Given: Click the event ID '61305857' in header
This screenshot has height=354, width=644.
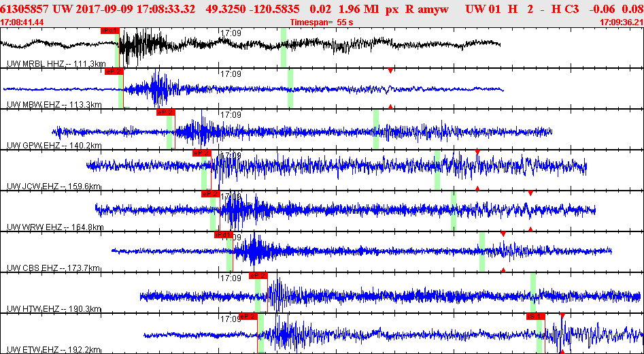Looking at the screenshot, I should click(24, 9).
